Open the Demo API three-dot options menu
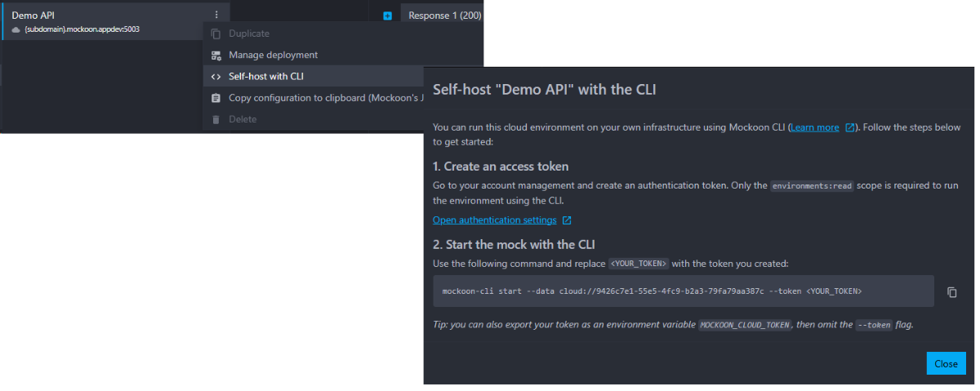 coord(216,15)
